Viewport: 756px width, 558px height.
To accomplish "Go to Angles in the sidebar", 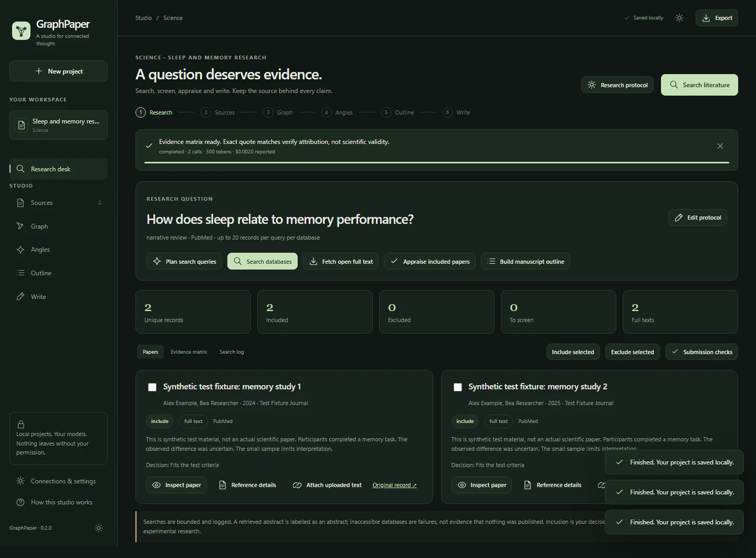I will [x=58, y=250].
